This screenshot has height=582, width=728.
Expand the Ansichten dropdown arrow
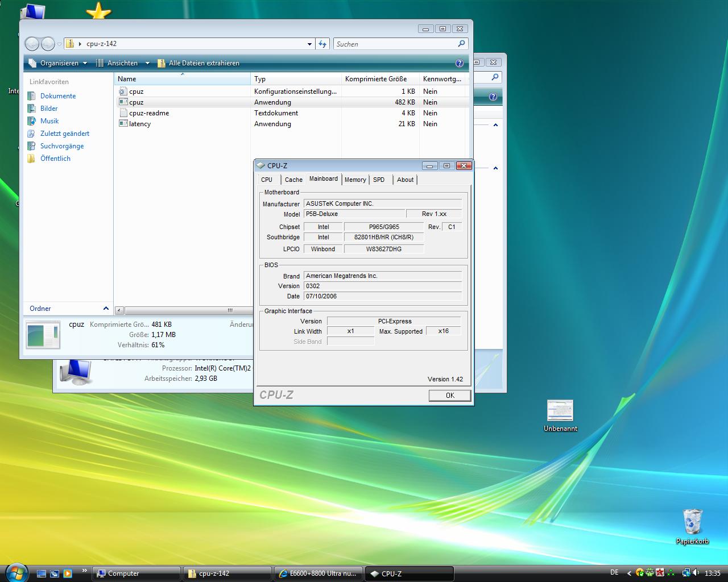tap(147, 63)
